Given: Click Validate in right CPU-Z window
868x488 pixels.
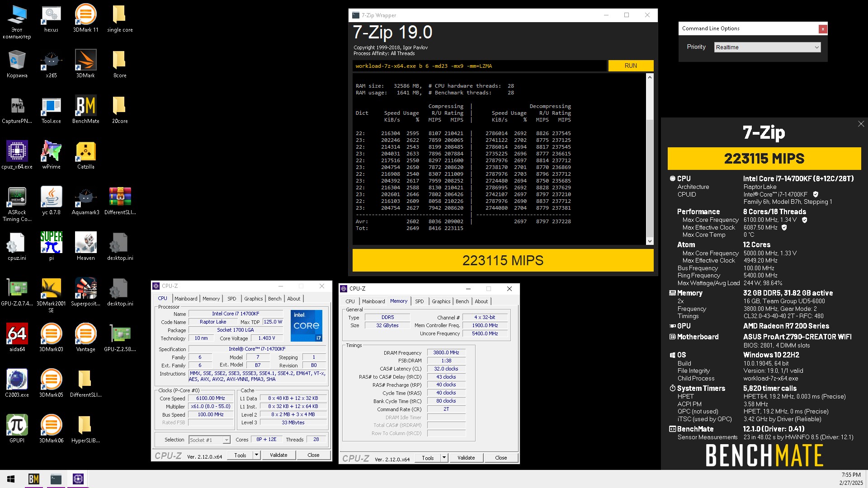Looking at the screenshot, I should pyautogui.click(x=466, y=458).
